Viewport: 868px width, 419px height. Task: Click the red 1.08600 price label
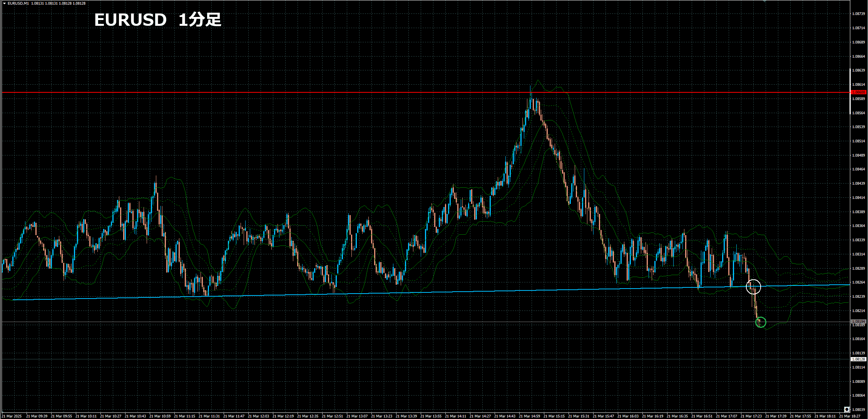(x=858, y=92)
